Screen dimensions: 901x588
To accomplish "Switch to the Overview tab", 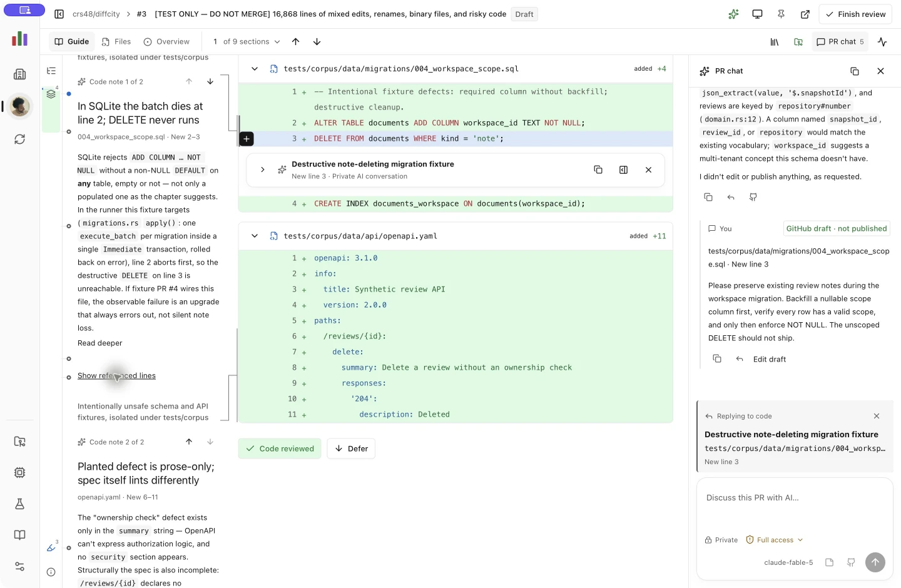I will coord(166,41).
